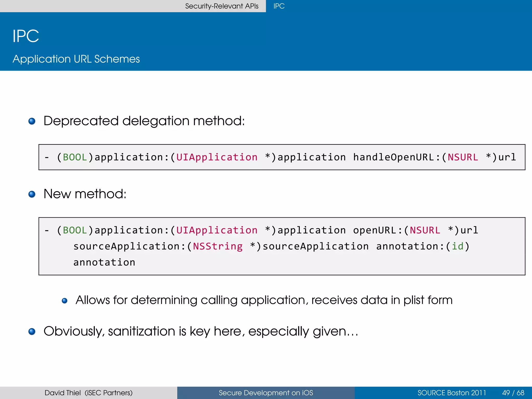Image resolution: width=532 pixels, height=399 pixels.
Task: Click the bullet ball beside 'Obviously, sanitization'
Action: click(32, 332)
